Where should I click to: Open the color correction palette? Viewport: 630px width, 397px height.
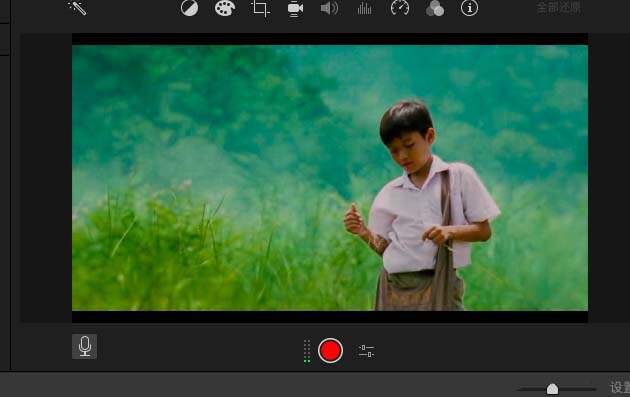(225, 8)
